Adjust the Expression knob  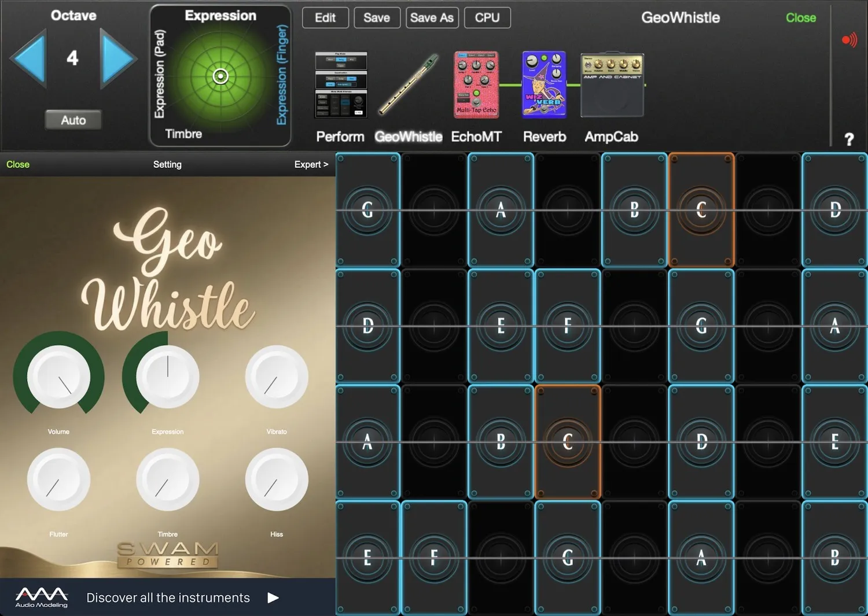click(168, 377)
